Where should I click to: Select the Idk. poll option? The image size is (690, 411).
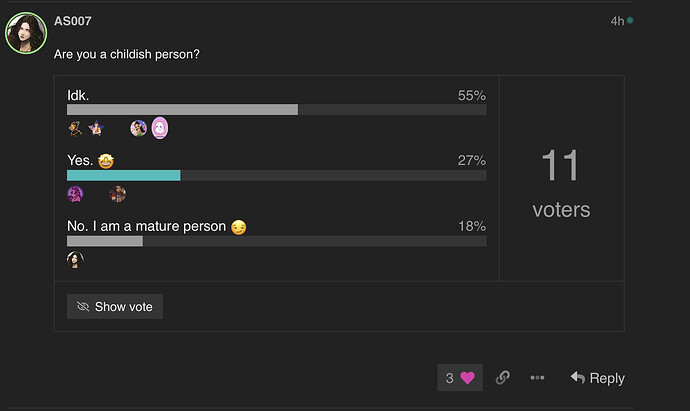coord(78,95)
